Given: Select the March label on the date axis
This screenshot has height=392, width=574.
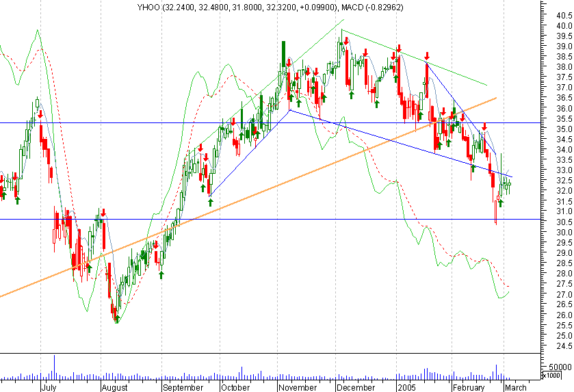Looking at the screenshot, I should [515, 387].
